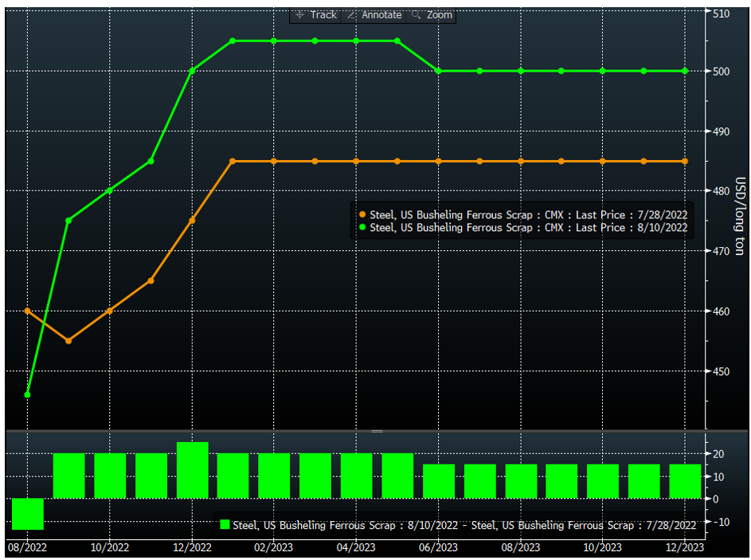Click the orange line's starting point at 08/2022
751x560 pixels.
[x=28, y=311]
